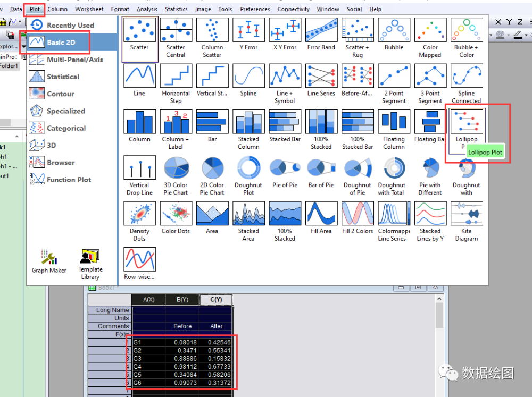Select the 2 Point Segment plot
Image resolution: width=532 pixels, height=397 pixels.
click(394, 75)
